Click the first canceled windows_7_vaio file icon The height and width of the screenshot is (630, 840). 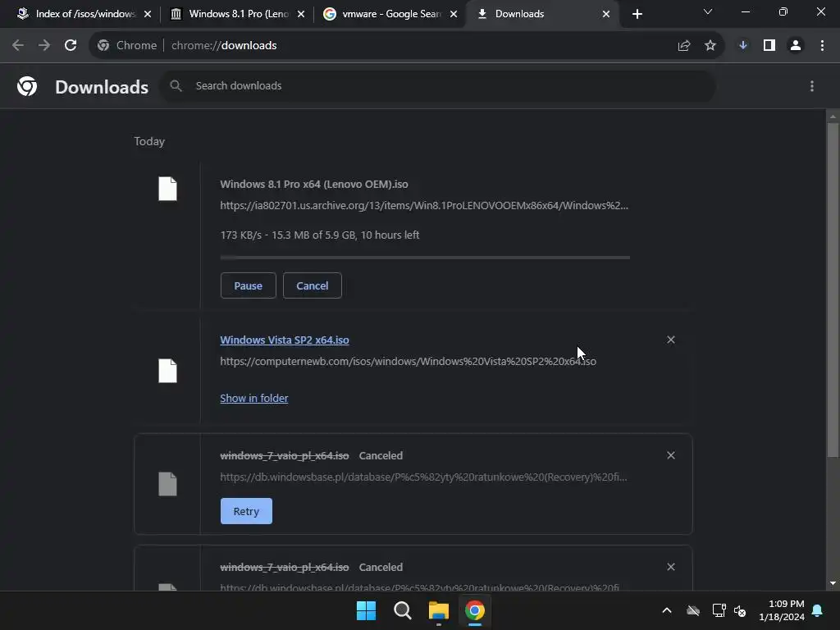167,484
